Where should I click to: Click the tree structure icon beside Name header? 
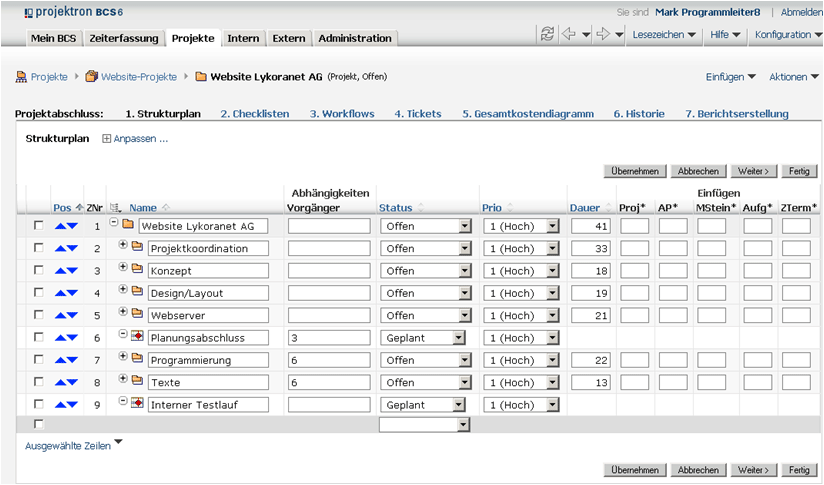pos(117,208)
